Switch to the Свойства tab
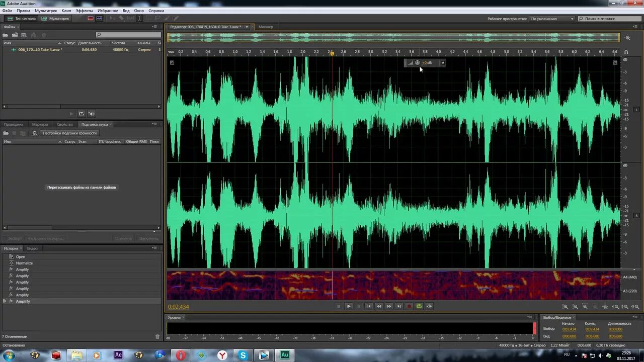644x362 pixels. point(65,124)
